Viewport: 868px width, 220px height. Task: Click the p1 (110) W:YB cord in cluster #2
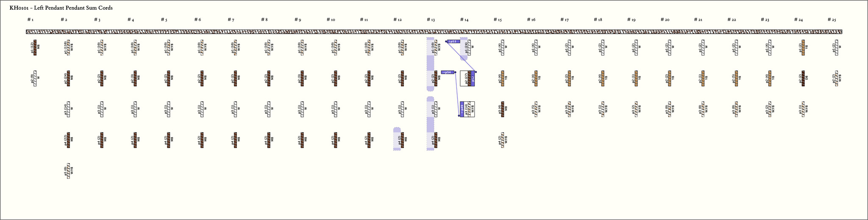tap(68, 47)
